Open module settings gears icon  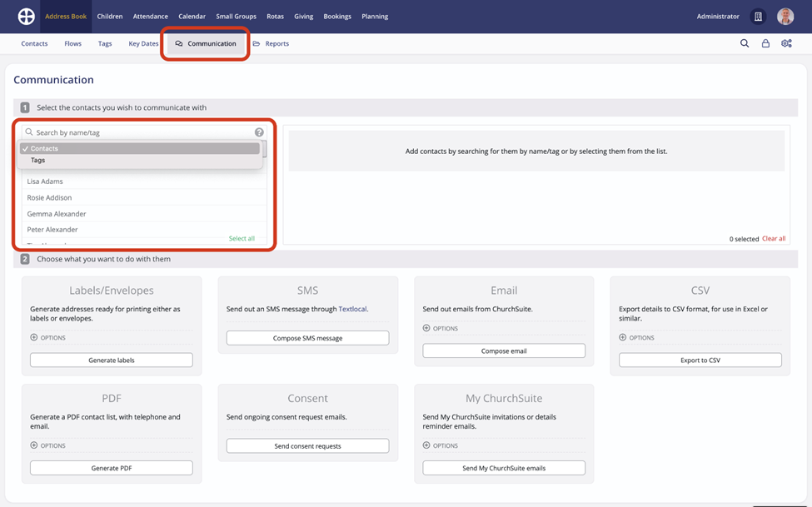coord(787,43)
